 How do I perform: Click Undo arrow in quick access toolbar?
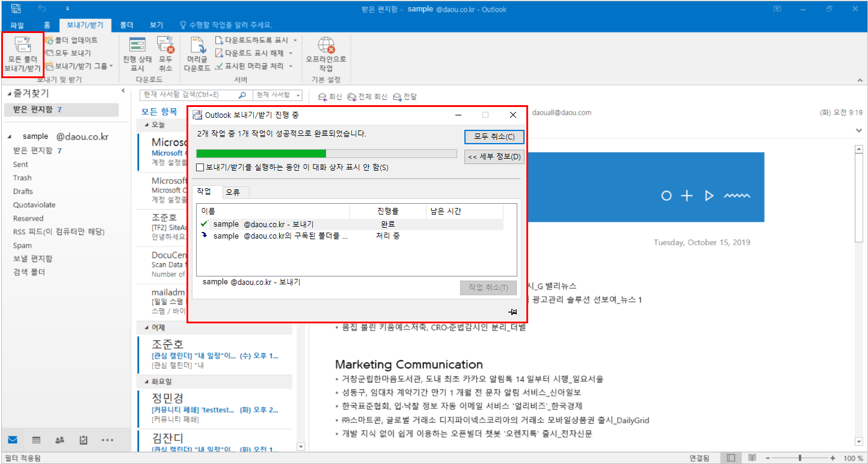42,9
